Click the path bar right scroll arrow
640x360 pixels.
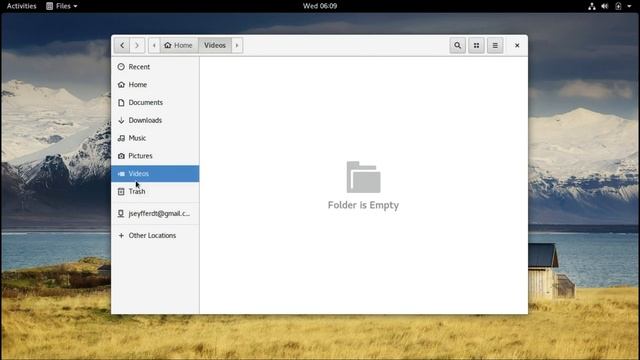pyautogui.click(x=237, y=45)
